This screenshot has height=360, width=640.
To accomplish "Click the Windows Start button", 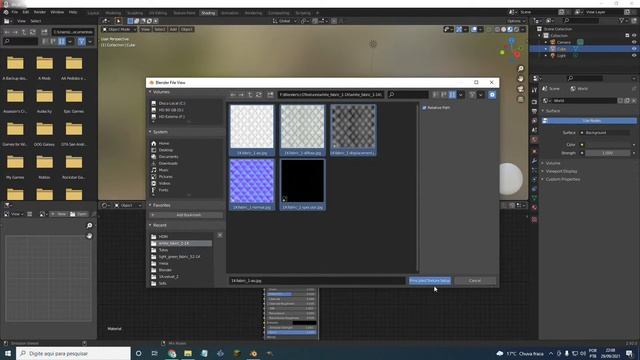I will 7,353.
